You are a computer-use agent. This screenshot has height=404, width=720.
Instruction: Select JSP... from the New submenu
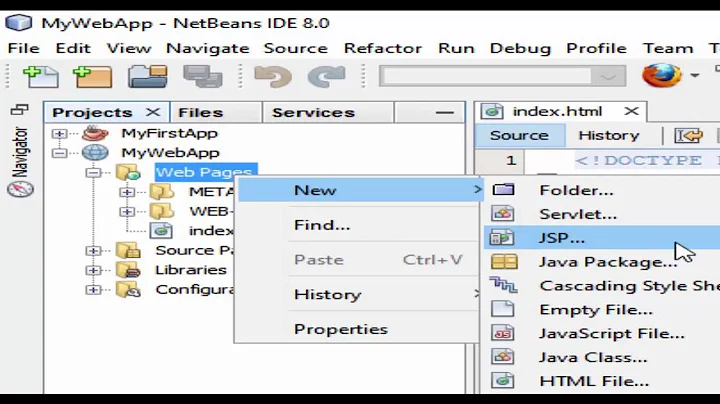pyautogui.click(x=602, y=238)
